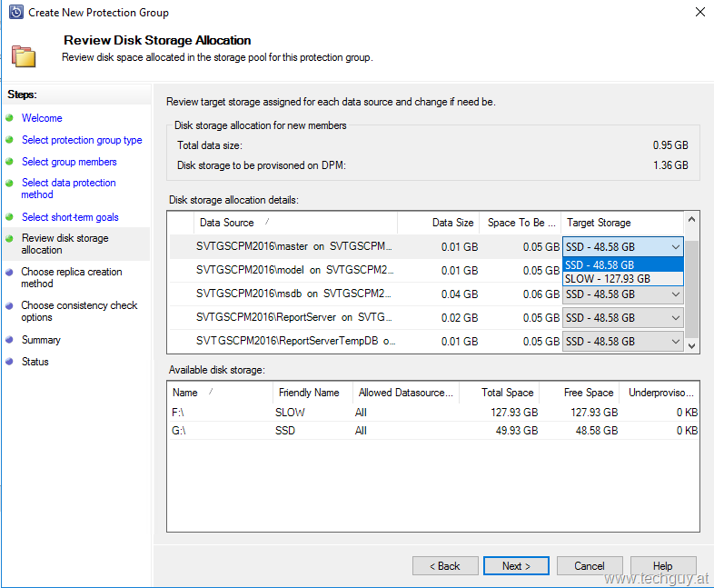The width and height of the screenshot is (714, 588).
Task: Click Space To Be column header
Action: 520,223
